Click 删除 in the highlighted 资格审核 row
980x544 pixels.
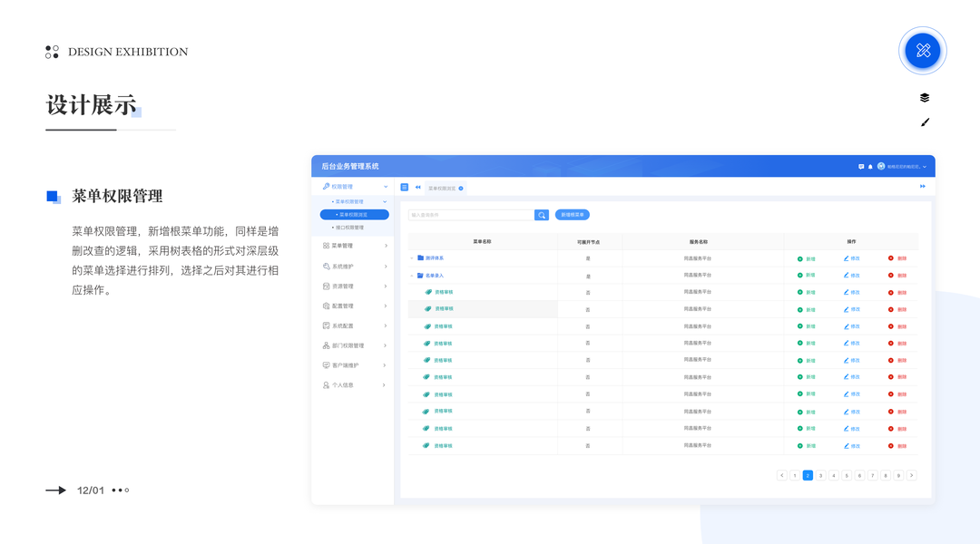[897, 310]
